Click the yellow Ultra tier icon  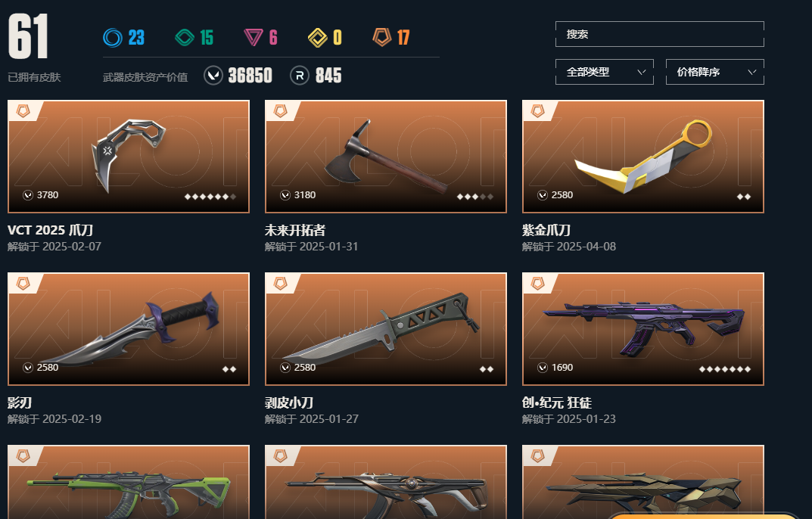[x=317, y=37]
